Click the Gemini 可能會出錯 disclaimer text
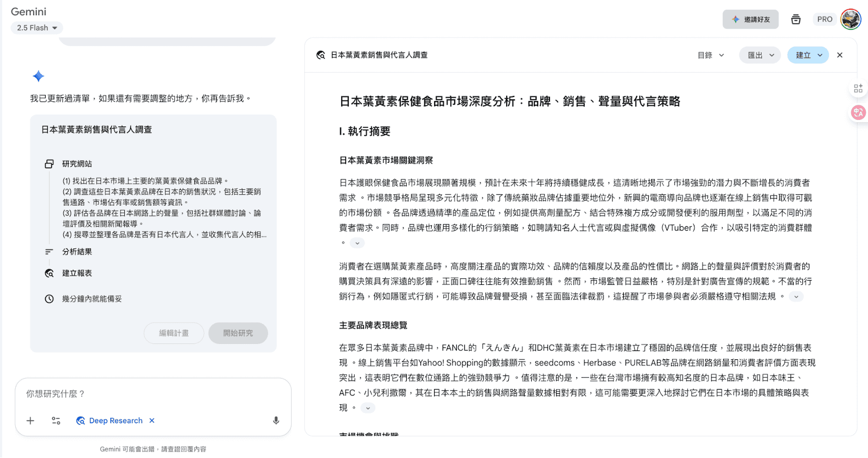 [153, 449]
